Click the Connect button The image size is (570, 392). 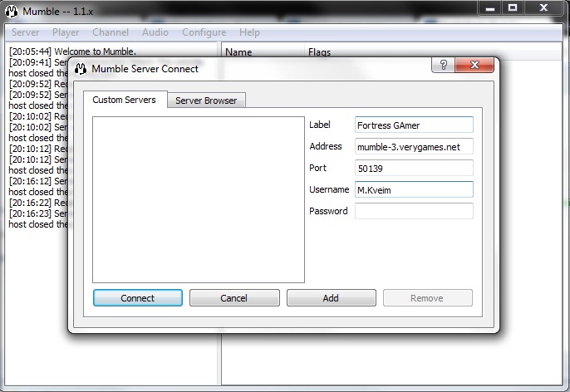point(138,298)
